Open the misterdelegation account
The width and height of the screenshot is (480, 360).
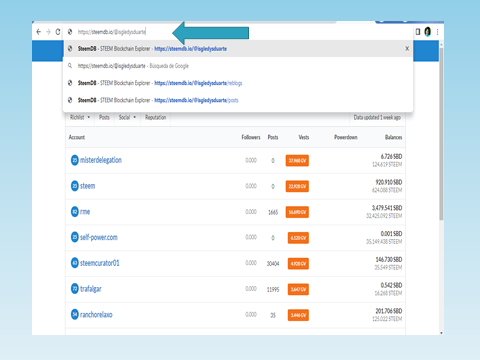pyautogui.click(x=101, y=160)
